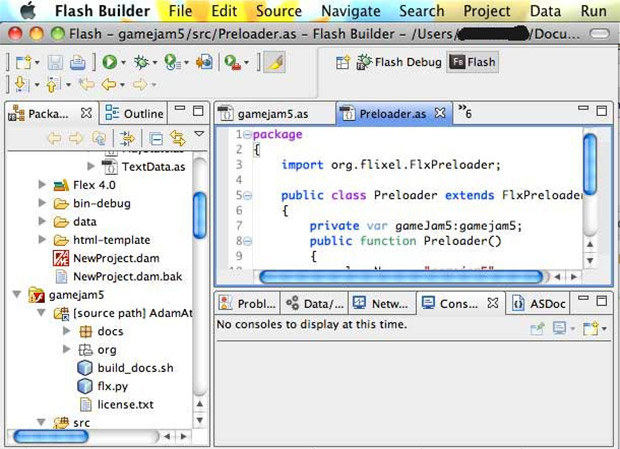Viewport: 620px width, 449px height.
Task: Expand the html-template folder
Action: click(x=42, y=240)
